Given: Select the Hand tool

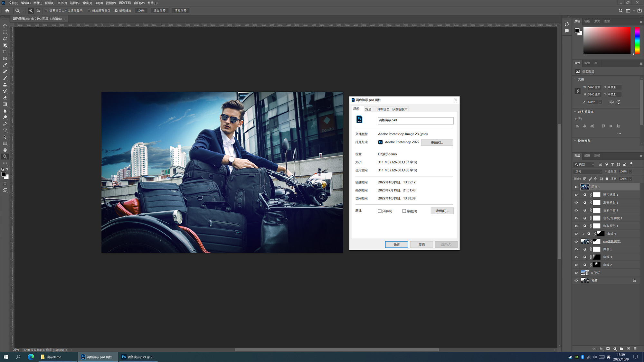Looking at the screenshot, I should coord(5,150).
